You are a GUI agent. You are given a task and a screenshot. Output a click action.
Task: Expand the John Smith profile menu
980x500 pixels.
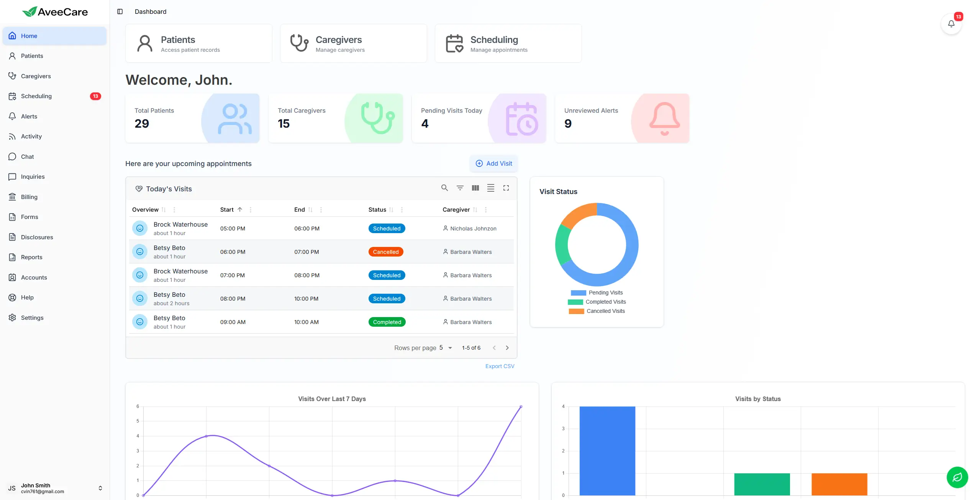tap(100, 488)
